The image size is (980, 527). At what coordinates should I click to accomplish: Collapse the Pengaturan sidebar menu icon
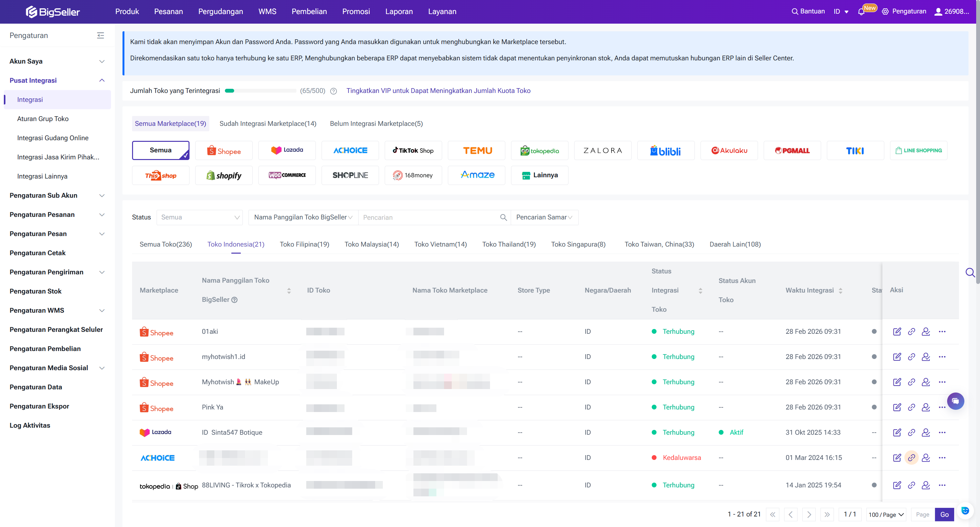[x=100, y=35]
